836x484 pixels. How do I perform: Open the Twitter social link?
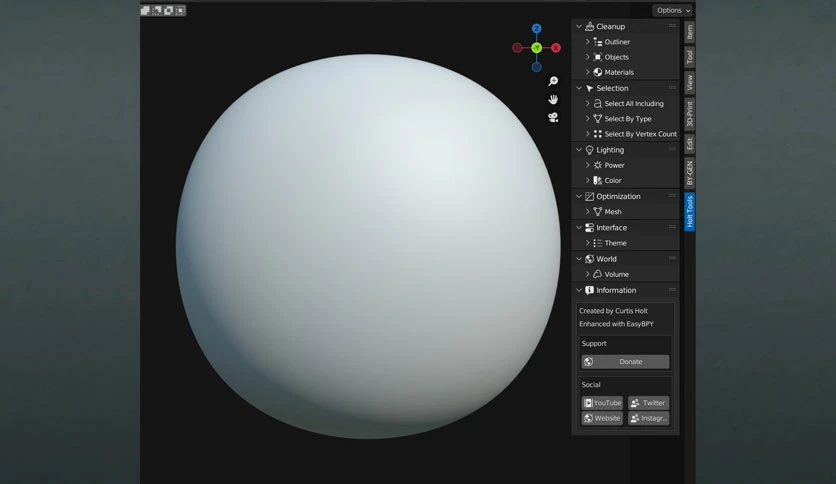tap(648, 403)
